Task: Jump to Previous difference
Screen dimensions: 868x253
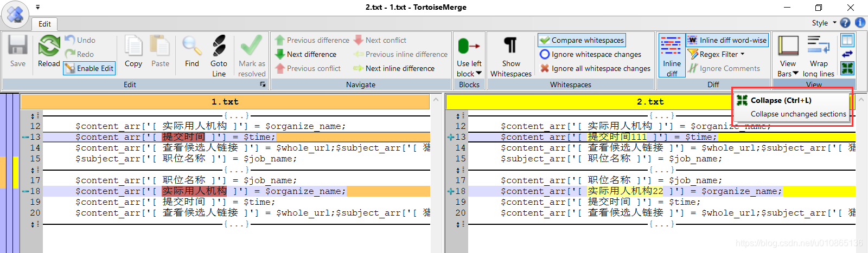Action: [312, 40]
